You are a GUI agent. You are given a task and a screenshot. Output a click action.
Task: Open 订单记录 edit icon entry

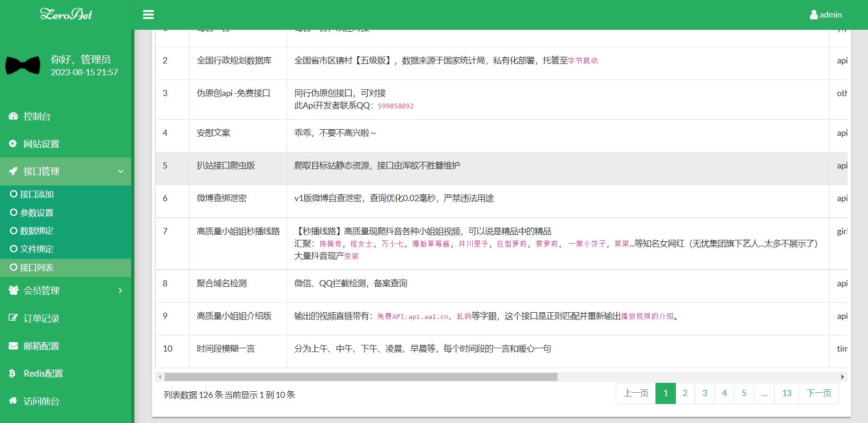point(13,318)
